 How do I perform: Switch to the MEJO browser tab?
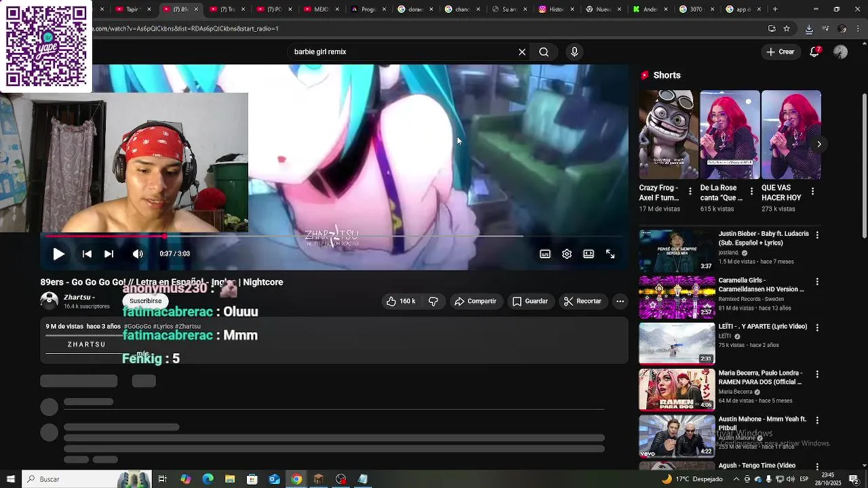pyautogui.click(x=321, y=9)
